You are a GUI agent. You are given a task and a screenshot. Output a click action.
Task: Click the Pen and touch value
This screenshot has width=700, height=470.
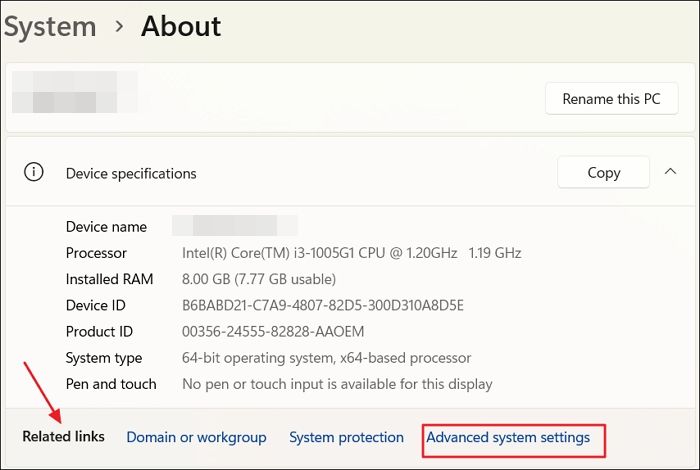pos(337,383)
